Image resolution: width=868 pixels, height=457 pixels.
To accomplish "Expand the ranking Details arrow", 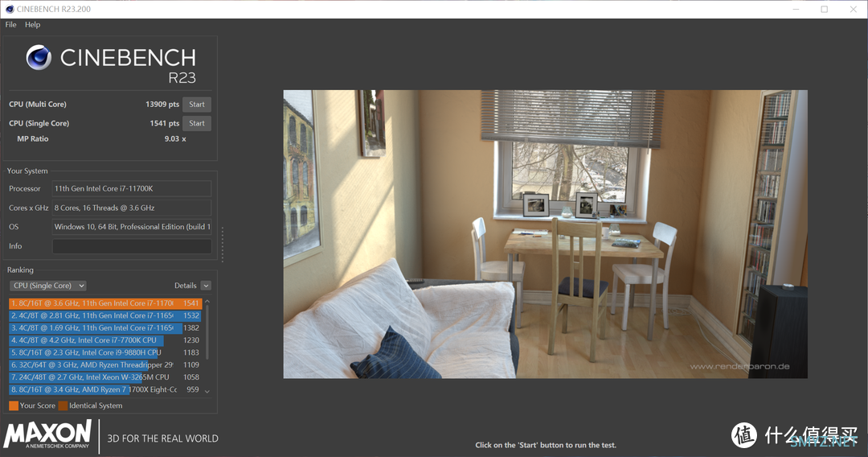I will 206,286.
